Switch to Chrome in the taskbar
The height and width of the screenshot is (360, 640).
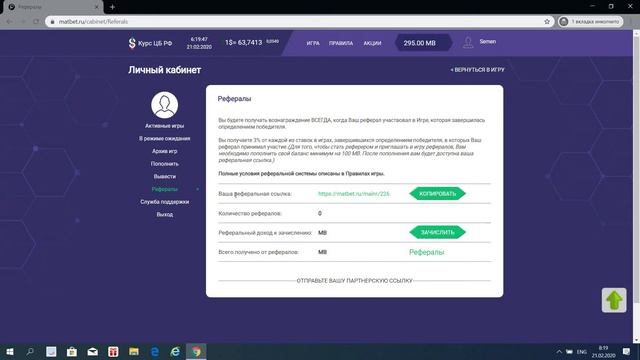[196, 351]
